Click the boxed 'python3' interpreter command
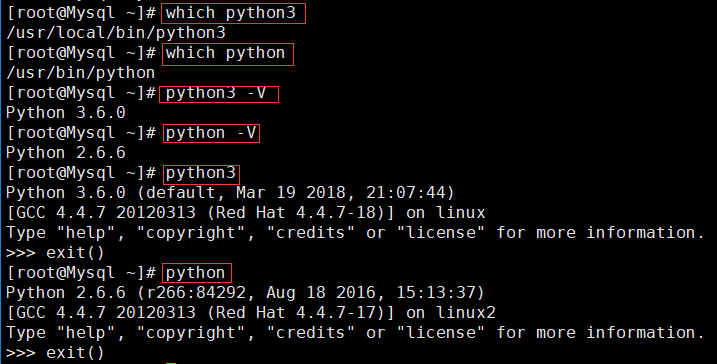Viewport: 717px width, 364px height. tap(201, 174)
